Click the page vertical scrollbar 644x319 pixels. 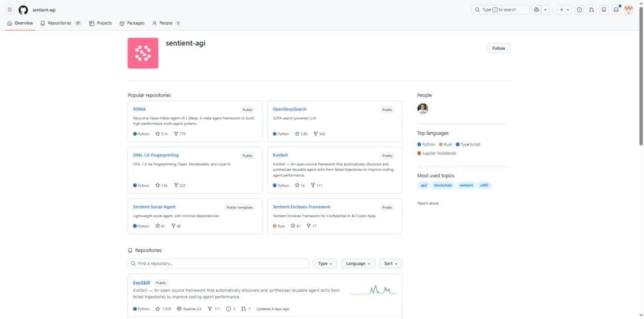point(641,75)
